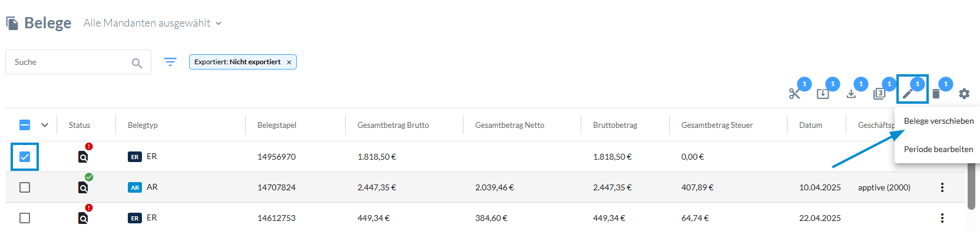This screenshot has height=231, width=980.
Task: Click the scissors split icon in toolbar
Action: [794, 94]
